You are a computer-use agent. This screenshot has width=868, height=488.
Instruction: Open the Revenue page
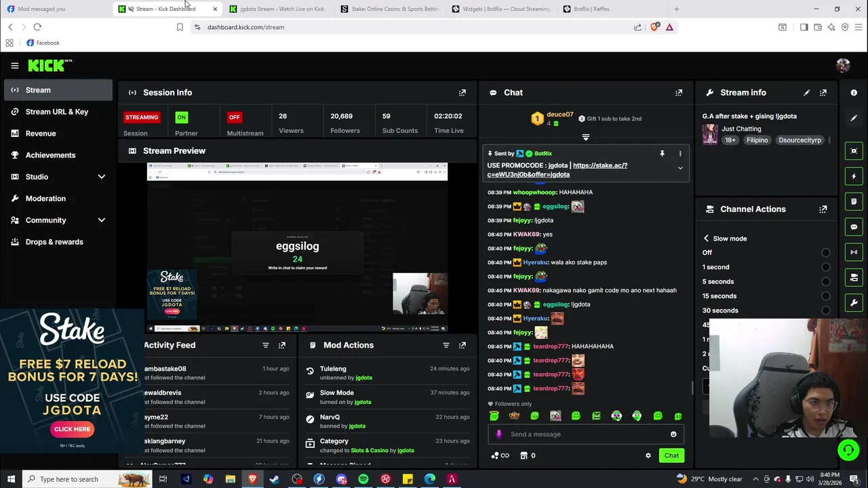pyautogui.click(x=58, y=134)
